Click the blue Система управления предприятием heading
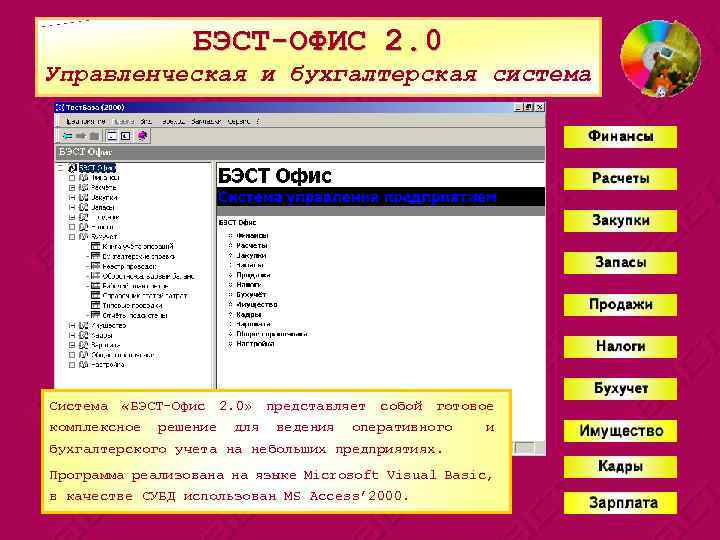The height and width of the screenshot is (540, 720). [x=357, y=197]
